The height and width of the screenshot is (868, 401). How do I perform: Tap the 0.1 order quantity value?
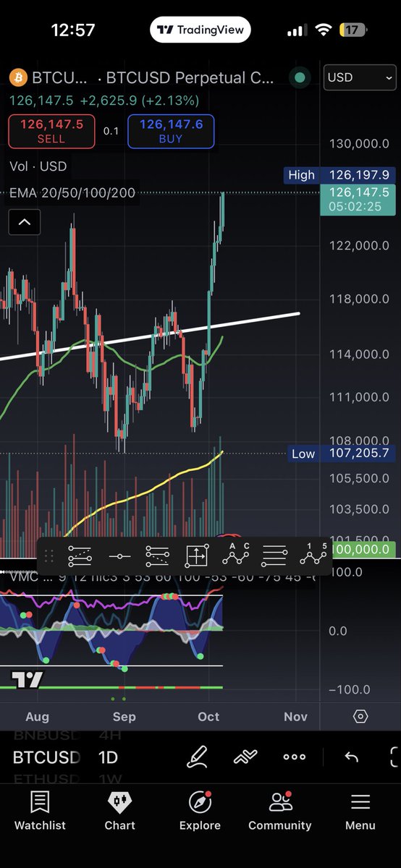(111, 131)
